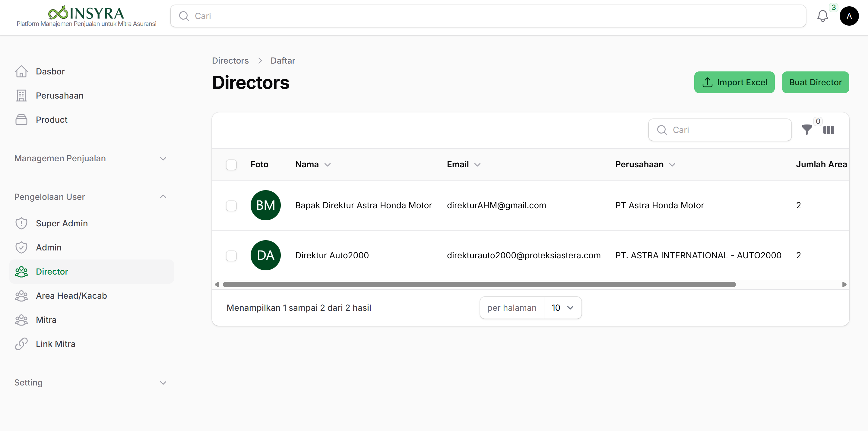Select all rows with header checkbox

(x=231, y=165)
